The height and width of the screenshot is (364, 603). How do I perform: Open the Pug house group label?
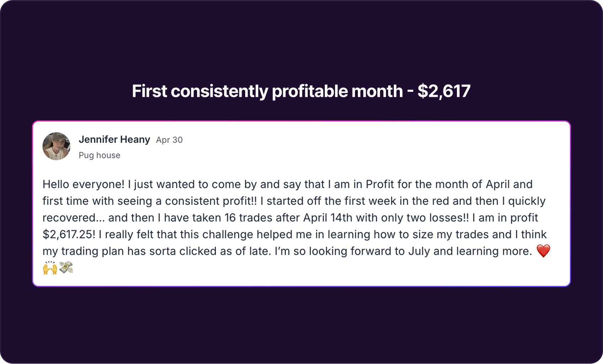(x=99, y=155)
